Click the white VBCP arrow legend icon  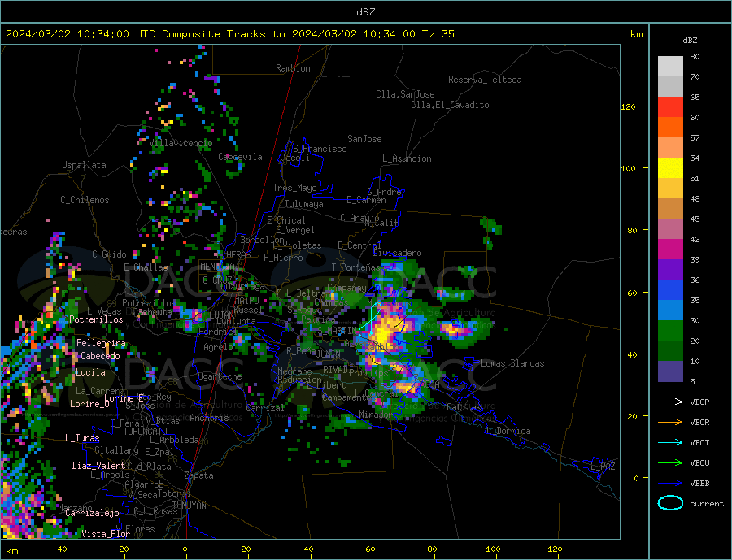click(x=670, y=402)
